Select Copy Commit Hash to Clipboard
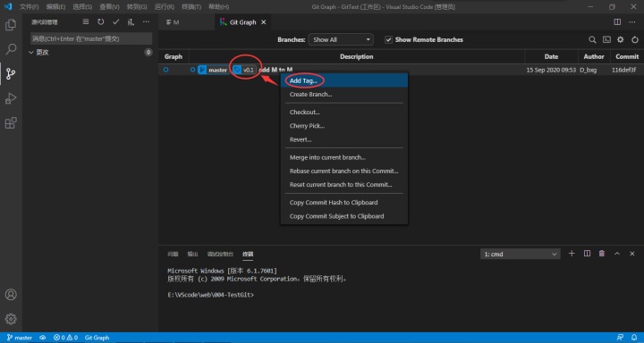This screenshot has height=343, width=644. click(344, 202)
